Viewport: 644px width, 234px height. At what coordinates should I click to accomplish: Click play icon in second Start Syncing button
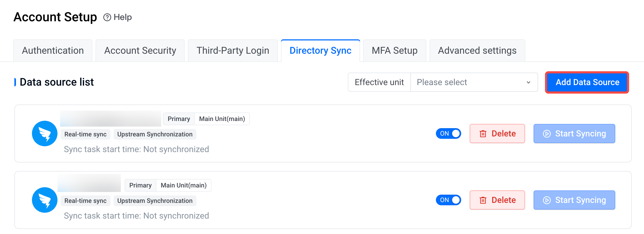547,200
